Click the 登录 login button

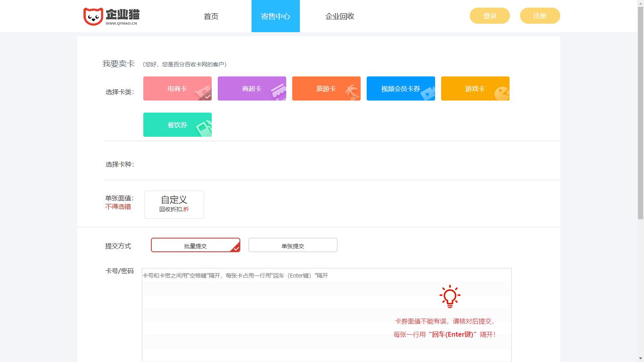489,16
